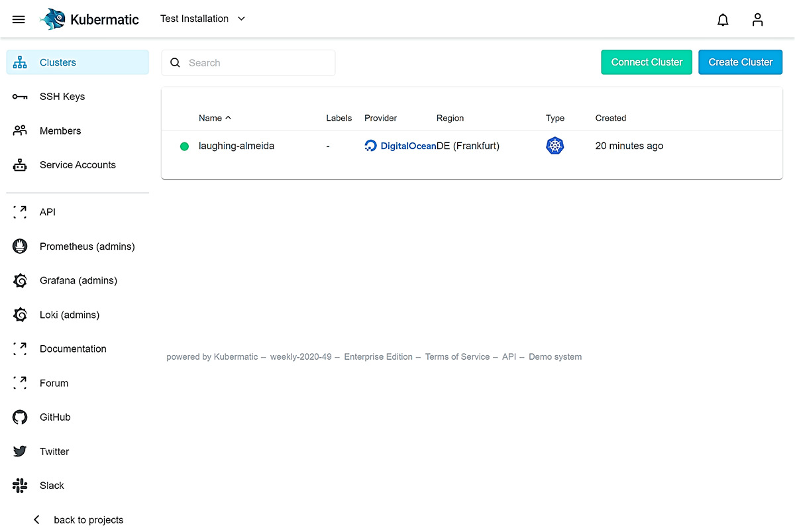Click the Kubernetes cluster type icon
Image resolution: width=795 pixels, height=532 pixels.
tap(555, 146)
